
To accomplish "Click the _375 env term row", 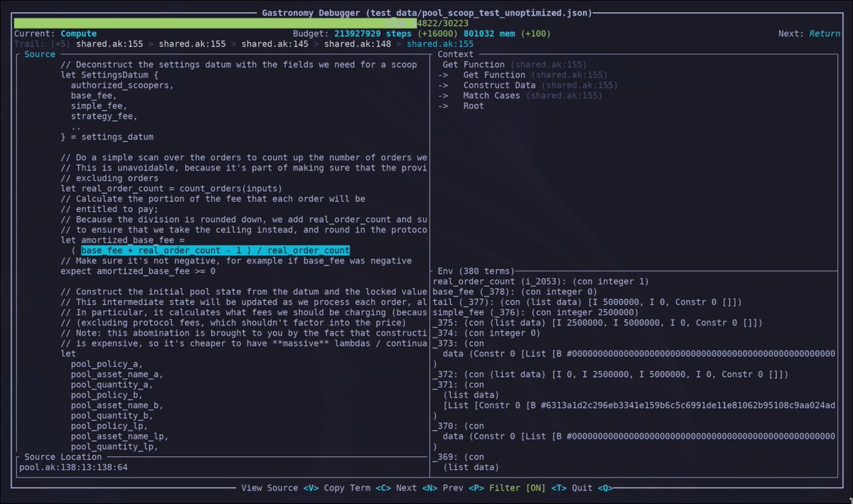I will click(598, 323).
